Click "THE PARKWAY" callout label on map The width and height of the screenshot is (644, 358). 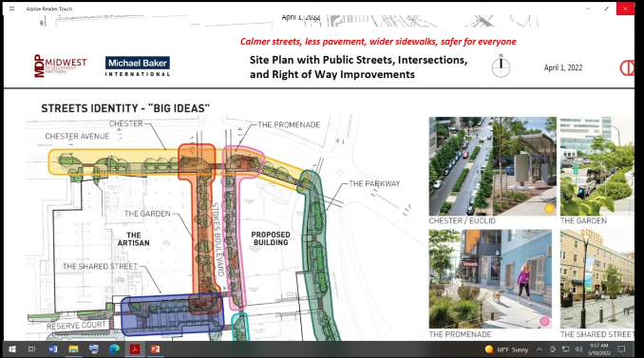point(374,183)
